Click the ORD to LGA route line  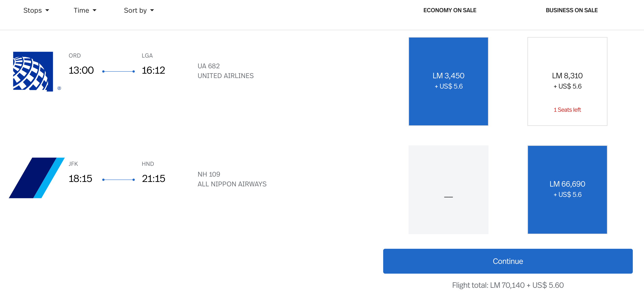coord(118,71)
